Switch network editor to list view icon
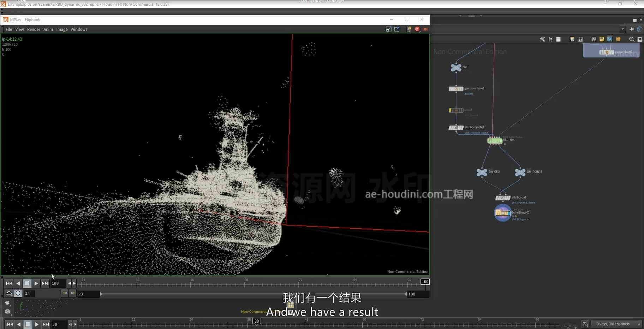644x329 pixels. [x=558, y=39]
